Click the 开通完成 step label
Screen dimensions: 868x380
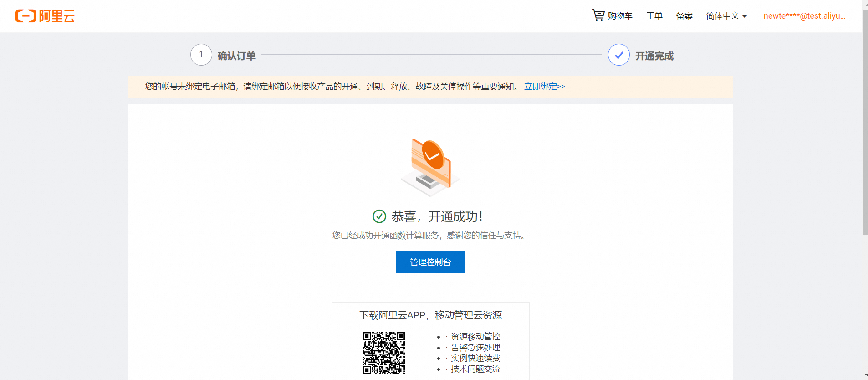pyautogui.click(x=654, y=56)
